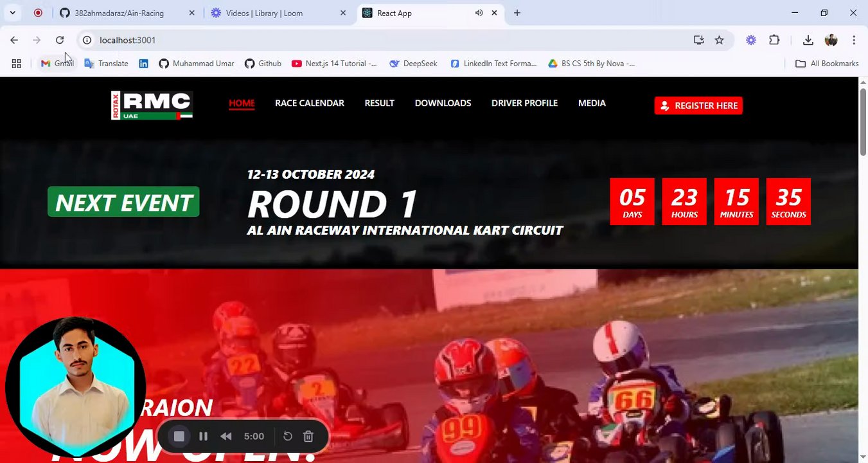Restart the Loom recording
The height and width of the screenshot is (463, 868).
tap(288, 437)
